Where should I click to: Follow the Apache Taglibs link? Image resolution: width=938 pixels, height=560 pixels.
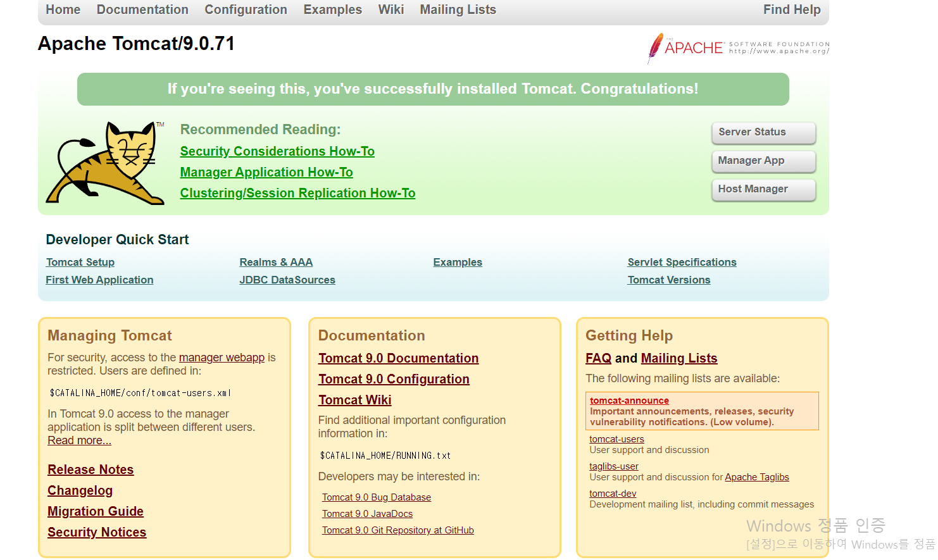tap(757, 477)
